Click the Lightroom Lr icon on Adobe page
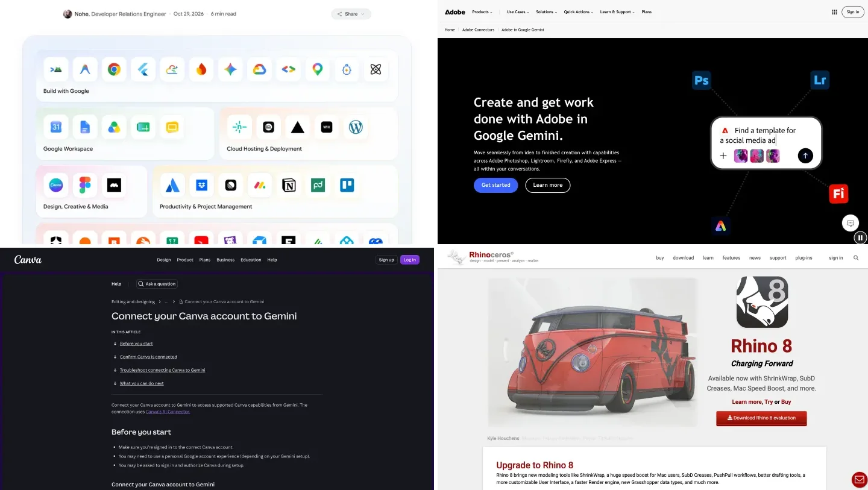The image size is (868, 490). (820, 80)
